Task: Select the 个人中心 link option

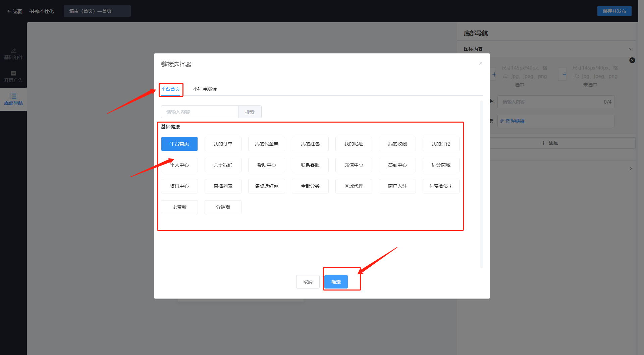Action: (179, 165)
